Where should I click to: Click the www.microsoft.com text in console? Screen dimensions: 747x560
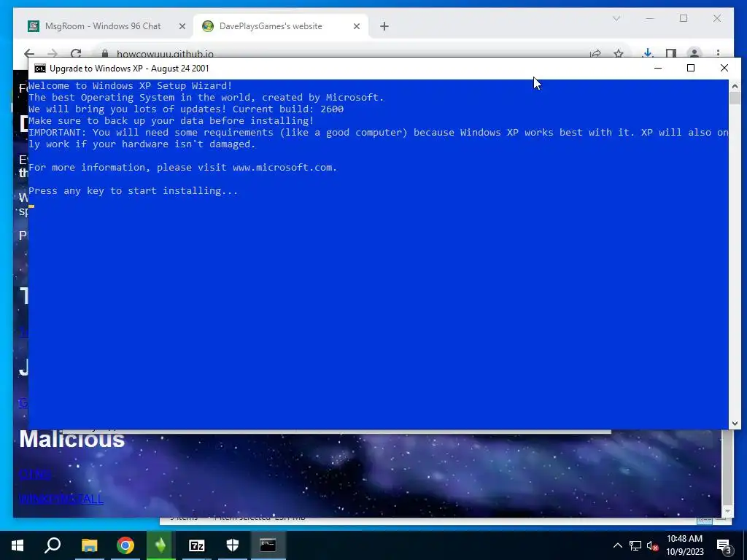click(x=282, y=168)
